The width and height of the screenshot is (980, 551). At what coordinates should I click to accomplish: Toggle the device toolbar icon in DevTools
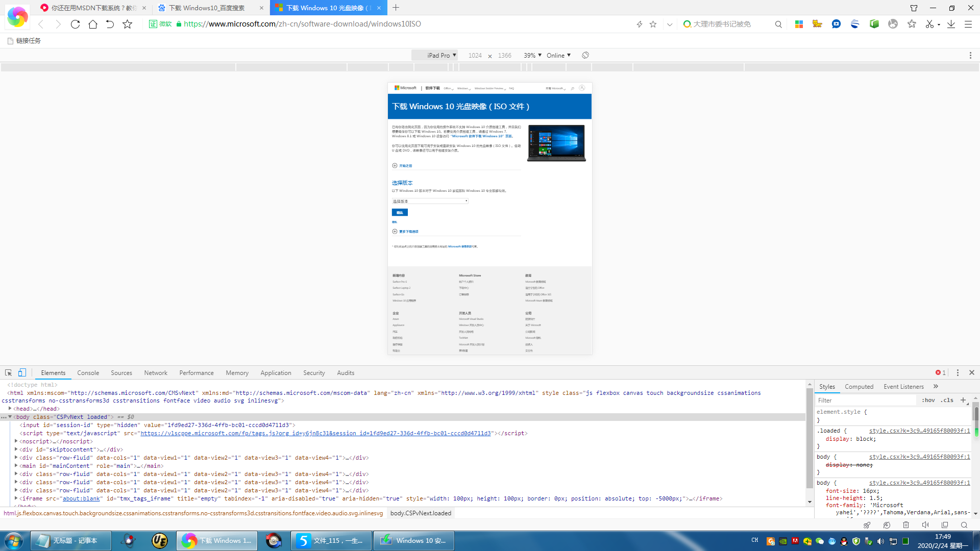point(22,372)
